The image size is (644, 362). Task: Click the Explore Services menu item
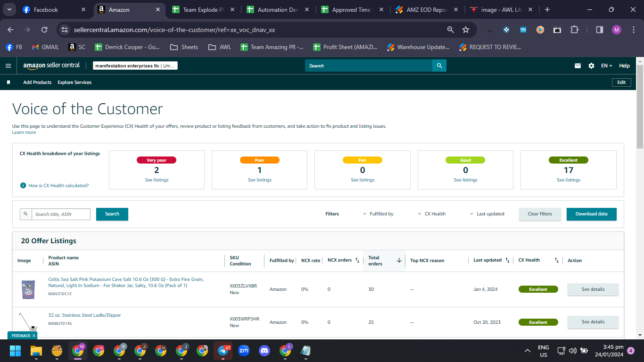click(74, 82)
